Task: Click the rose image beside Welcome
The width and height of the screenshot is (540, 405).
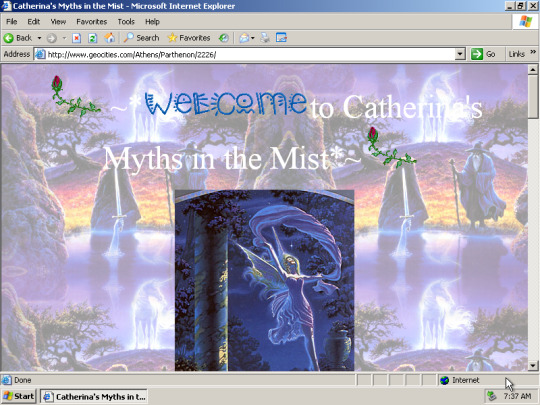Action: [x=76, y=96]
